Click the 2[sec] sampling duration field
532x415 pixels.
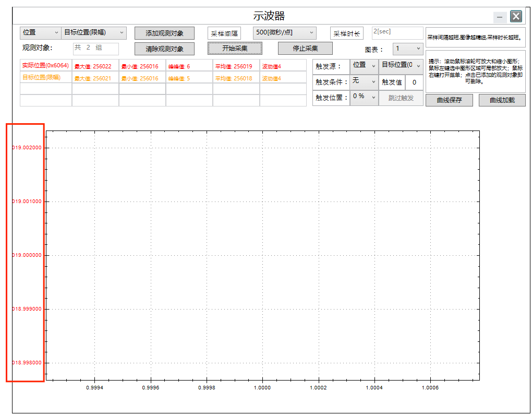[397, 32]
